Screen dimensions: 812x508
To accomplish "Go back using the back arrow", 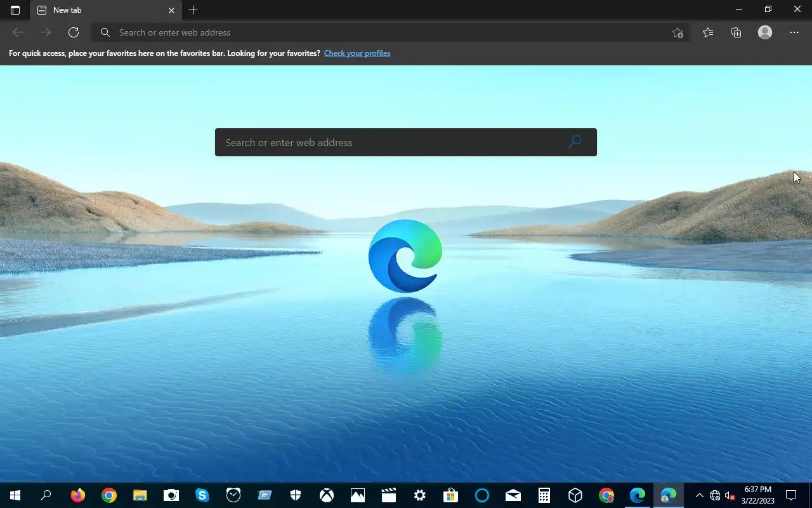I will tap(18, 32).
